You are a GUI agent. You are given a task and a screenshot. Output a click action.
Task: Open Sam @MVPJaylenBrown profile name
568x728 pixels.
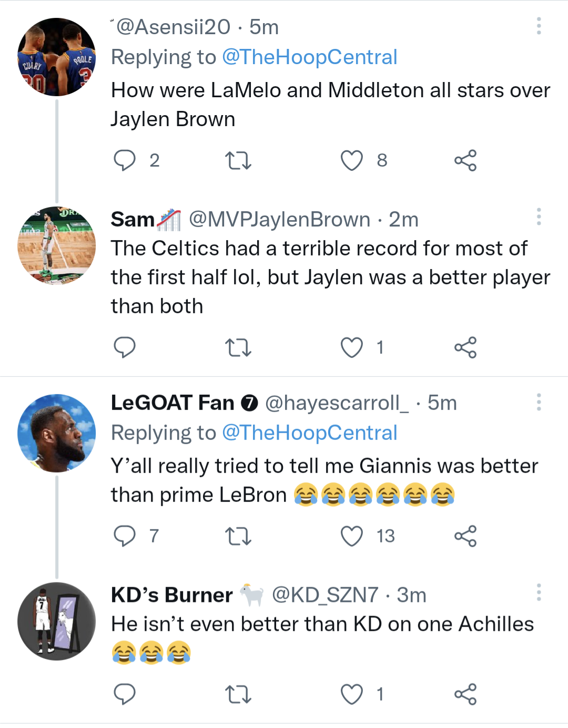click(133, 220)
